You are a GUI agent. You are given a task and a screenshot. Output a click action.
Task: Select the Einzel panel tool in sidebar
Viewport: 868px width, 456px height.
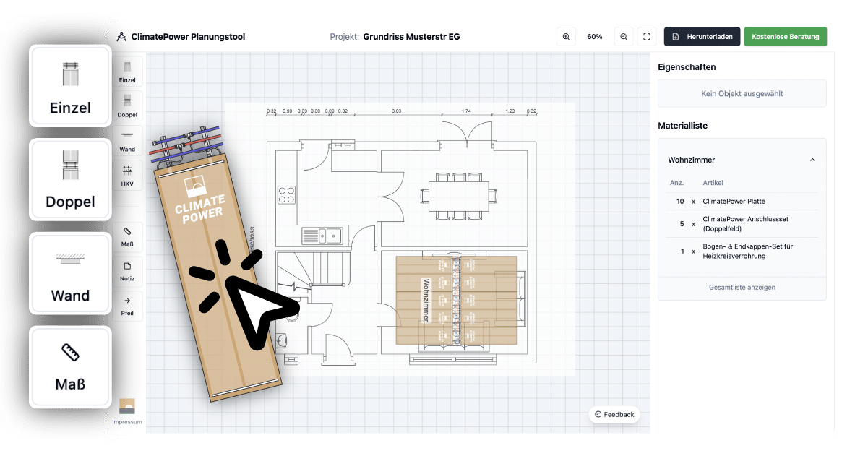127,72
